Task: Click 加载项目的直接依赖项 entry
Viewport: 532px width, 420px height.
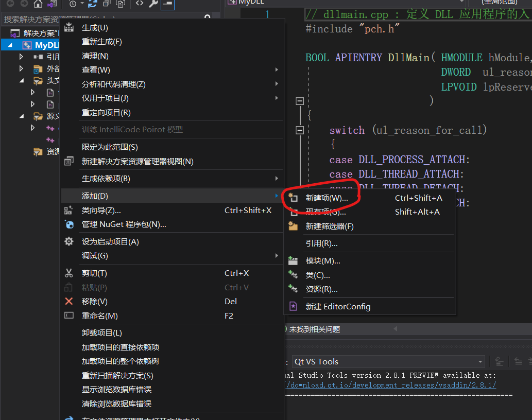Action: coord(121,347)
